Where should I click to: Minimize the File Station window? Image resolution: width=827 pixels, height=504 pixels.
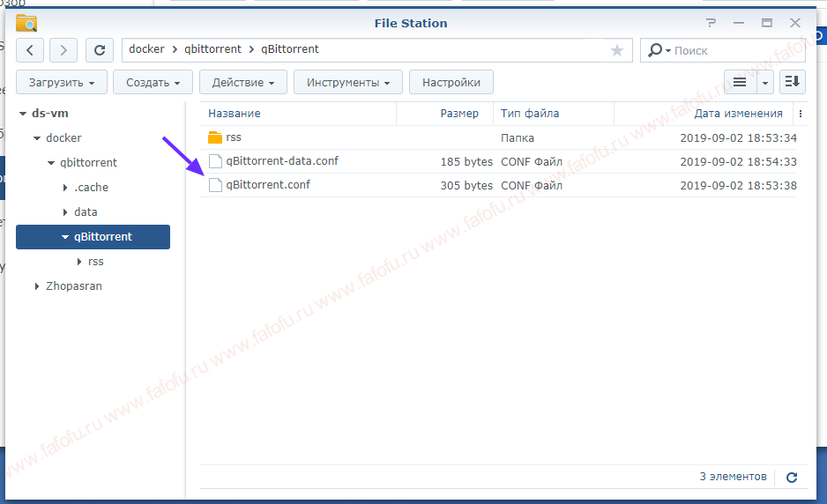click(x=739, y=23)
